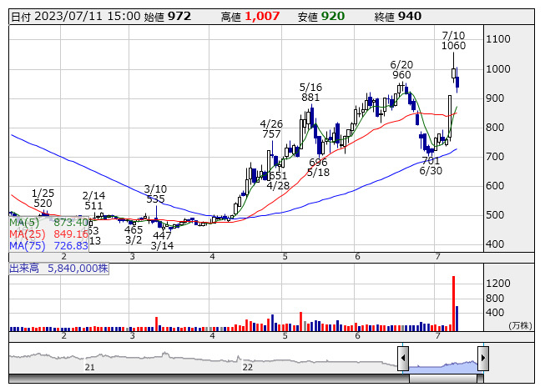Click the year 21 marker in overview
This screenshot has width=545, height=392.
pyautogui.click(x=89, y=367)
